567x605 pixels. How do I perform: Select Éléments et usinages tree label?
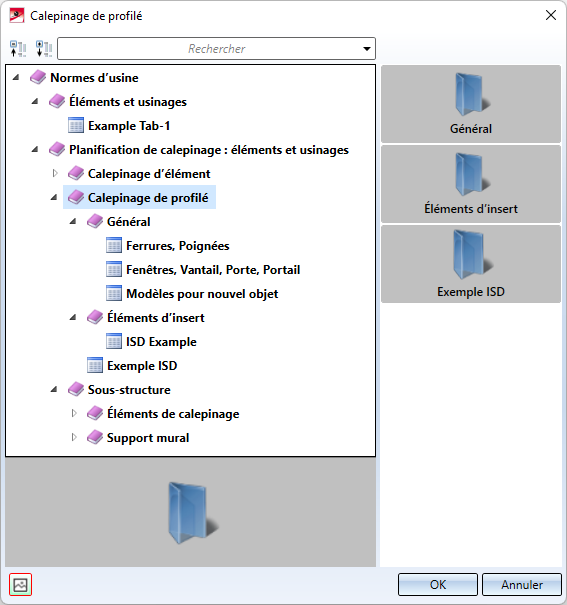[x=128, y=102]
